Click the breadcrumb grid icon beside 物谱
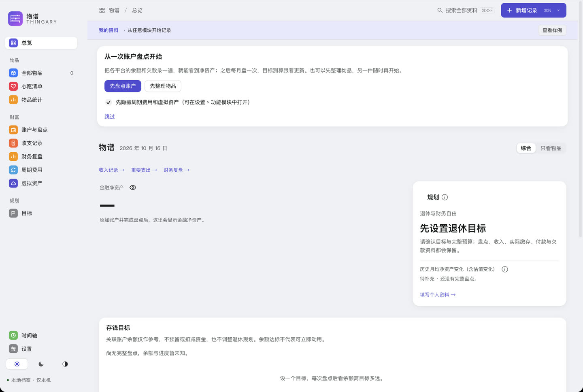Viewport: 583px width, 392px height. pyautogui.click(x=102, y=11)
